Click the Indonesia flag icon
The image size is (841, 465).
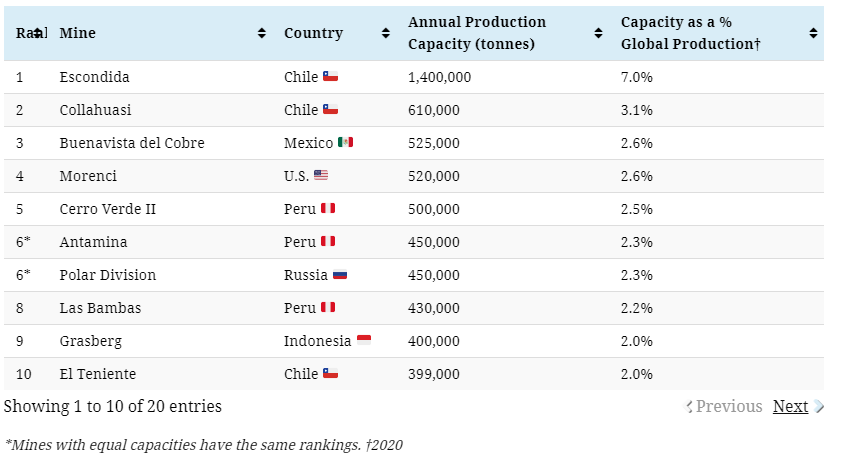(364, 341)
